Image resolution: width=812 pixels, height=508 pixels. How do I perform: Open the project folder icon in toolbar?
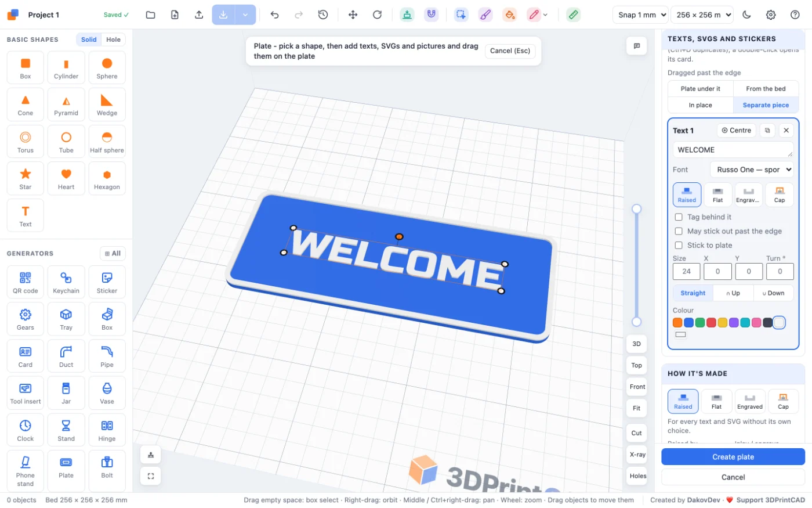(x=150, y=15)
